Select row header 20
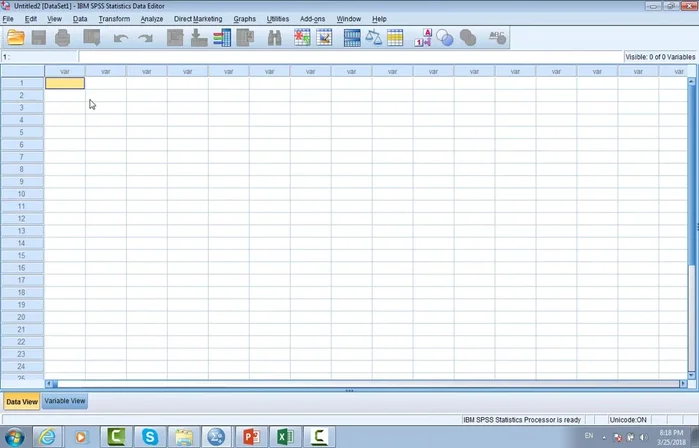Image resolution: width=699 pixels, height=448 pixels. [x=22, y=317]
